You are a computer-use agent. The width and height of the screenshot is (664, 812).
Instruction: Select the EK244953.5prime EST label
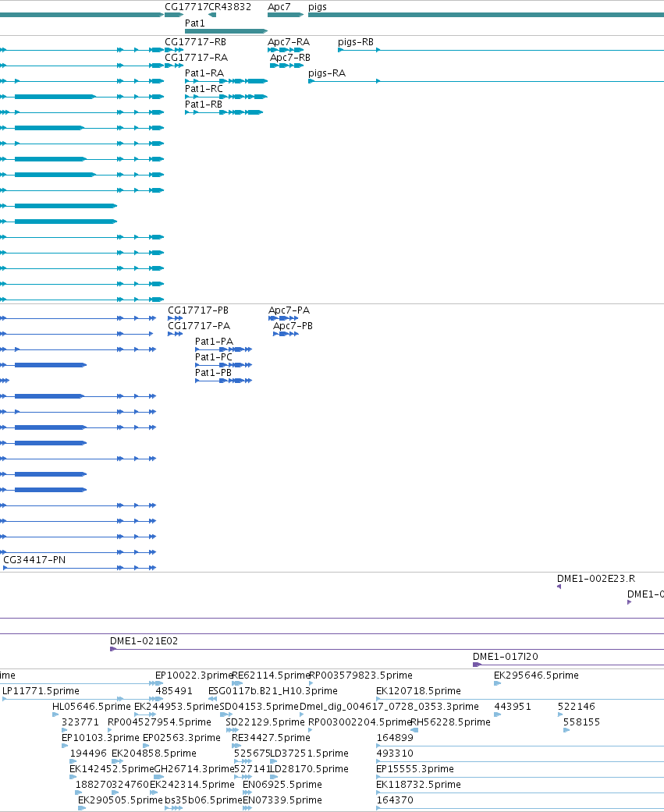click(x=176, y=707)
